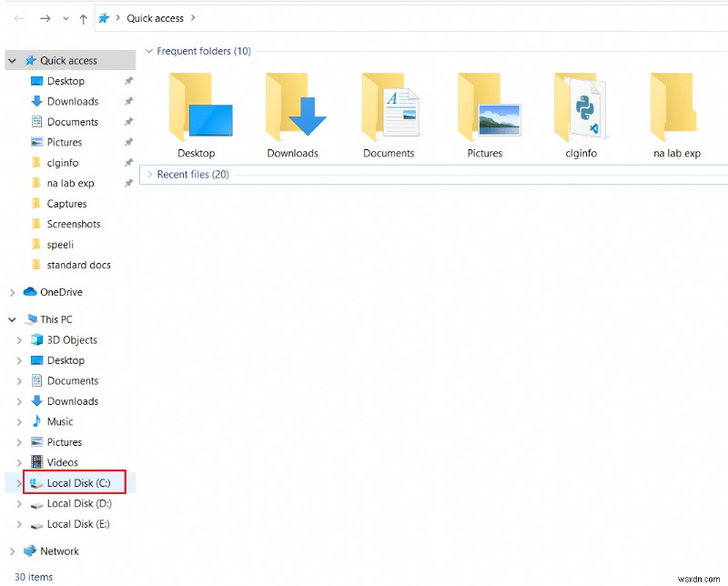The image size is (728, 586).
Task: Select Music folder under This PC
Action: 59,421
